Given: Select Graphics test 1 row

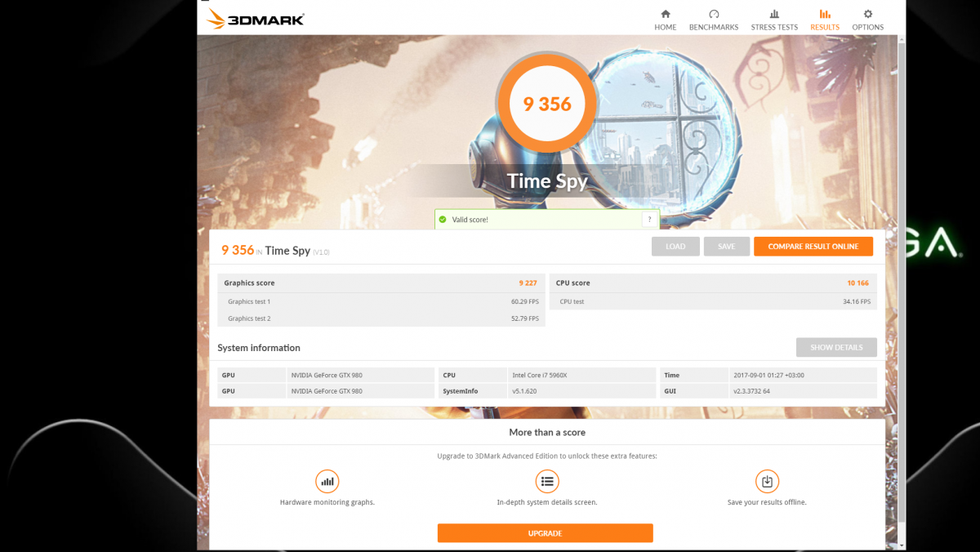Looking at the screenshot, I should (x=381, y=302).
